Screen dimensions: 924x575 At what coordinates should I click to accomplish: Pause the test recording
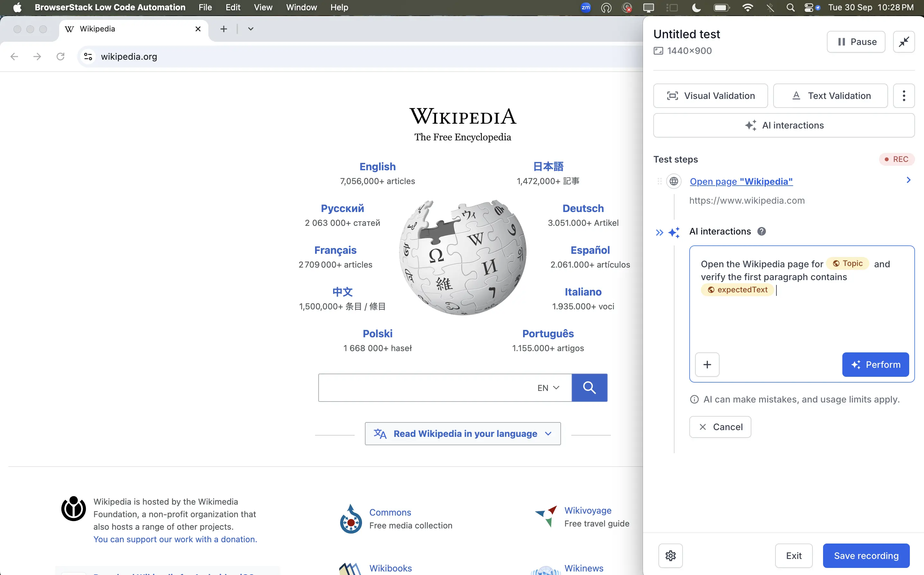[x=856, y=42]
